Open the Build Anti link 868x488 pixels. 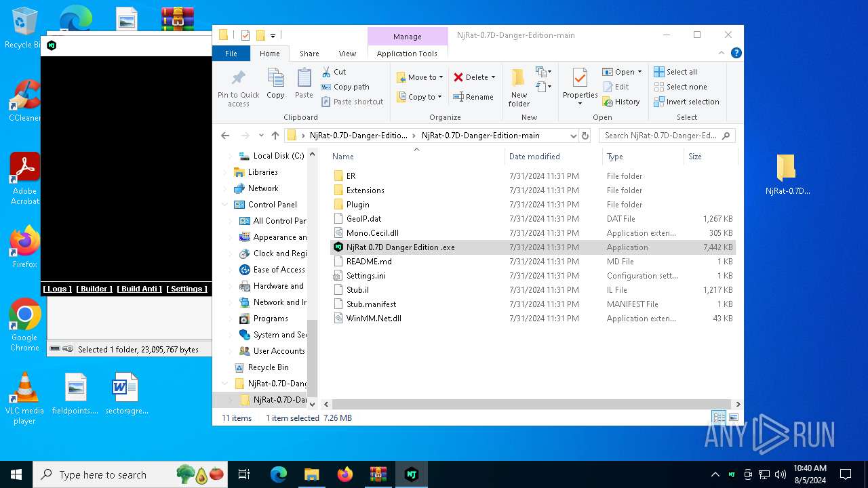click(139, 289)
